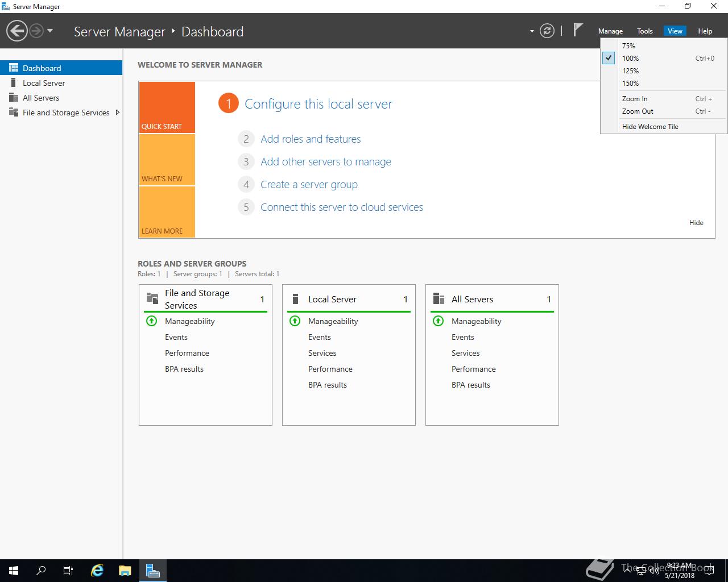Click Add roles and features link
The width and height of the screenshot is (728, 582).
[311, 139]
